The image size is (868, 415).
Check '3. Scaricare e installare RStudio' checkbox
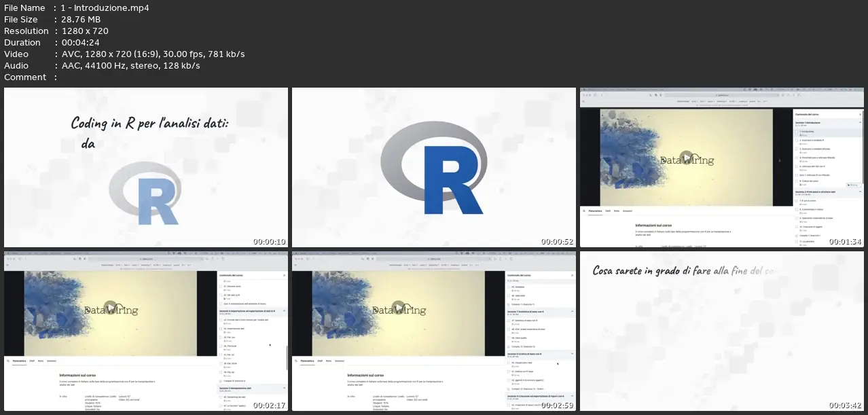[x=797, y=149]
